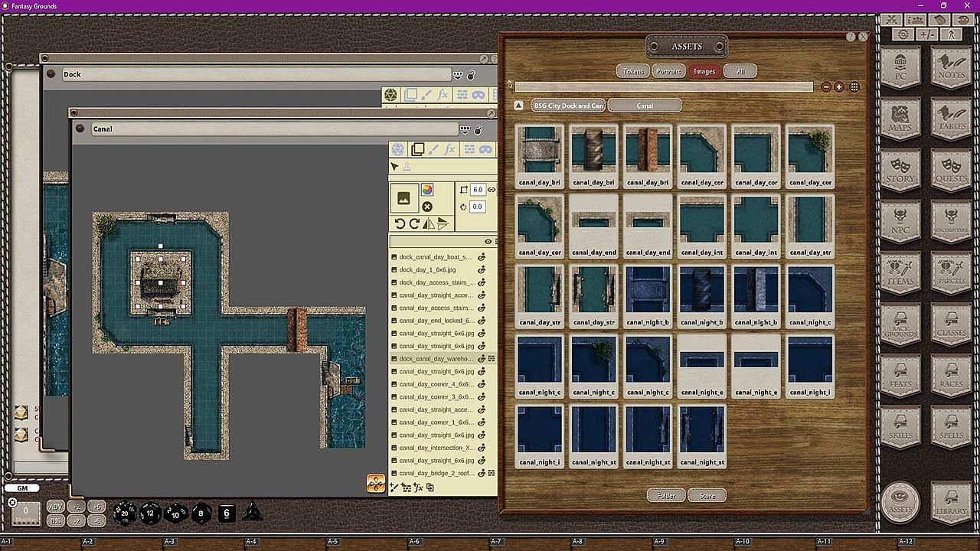Open the Classes sidebar panel

point(950,323)
